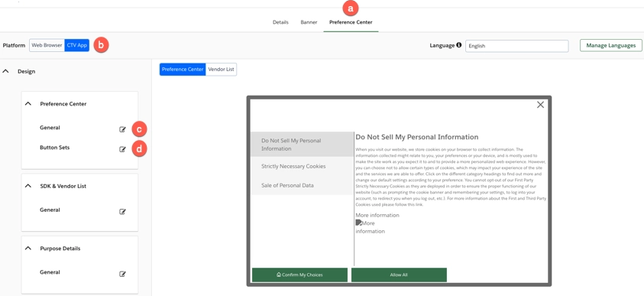This screenshot has height=296, width=644.
Task: Open the Button Sets edit icon
Action: pos(122,149)
